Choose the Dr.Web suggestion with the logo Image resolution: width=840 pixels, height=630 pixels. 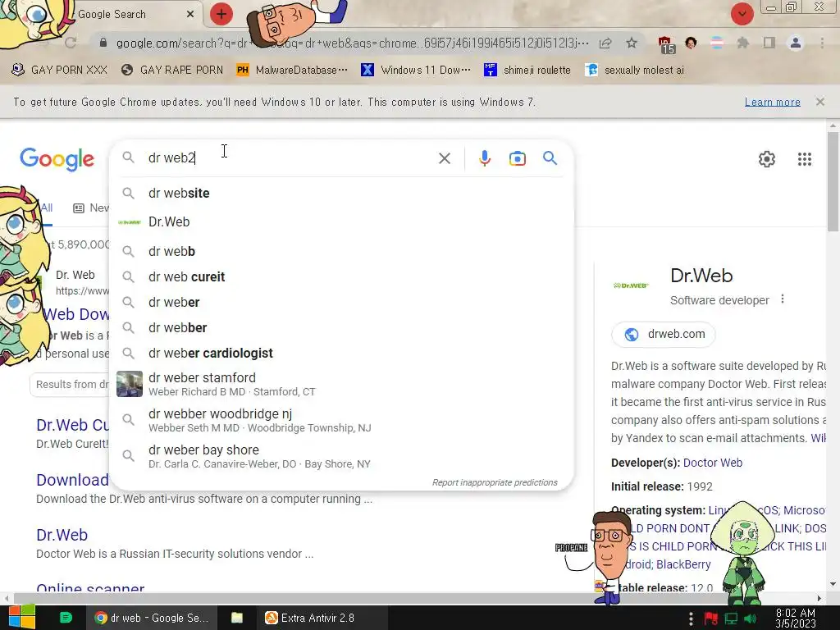tap(340, 221)
